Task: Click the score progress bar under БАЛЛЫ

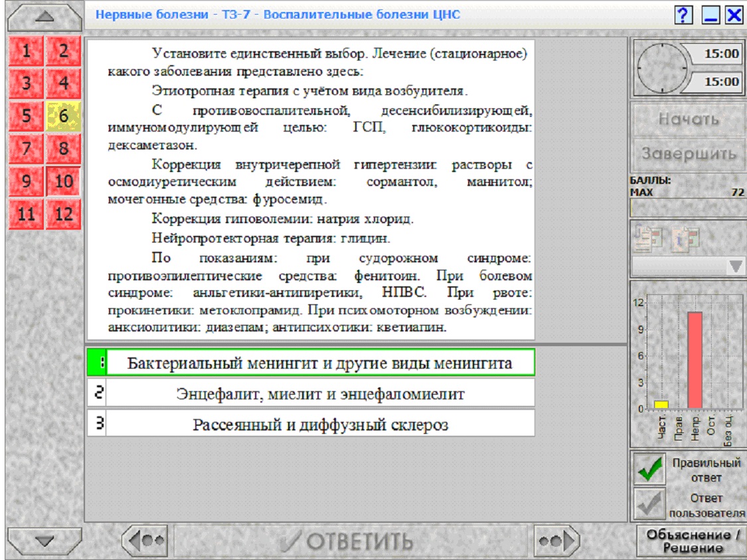Action: click(688, 208)
